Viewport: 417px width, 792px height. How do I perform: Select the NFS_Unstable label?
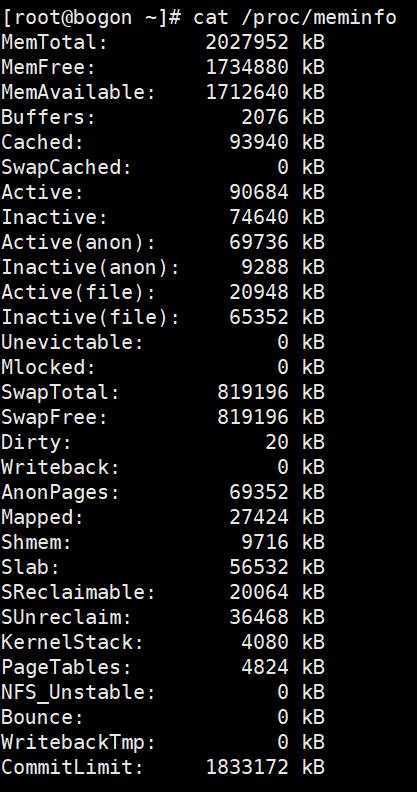tap(78, 692)
